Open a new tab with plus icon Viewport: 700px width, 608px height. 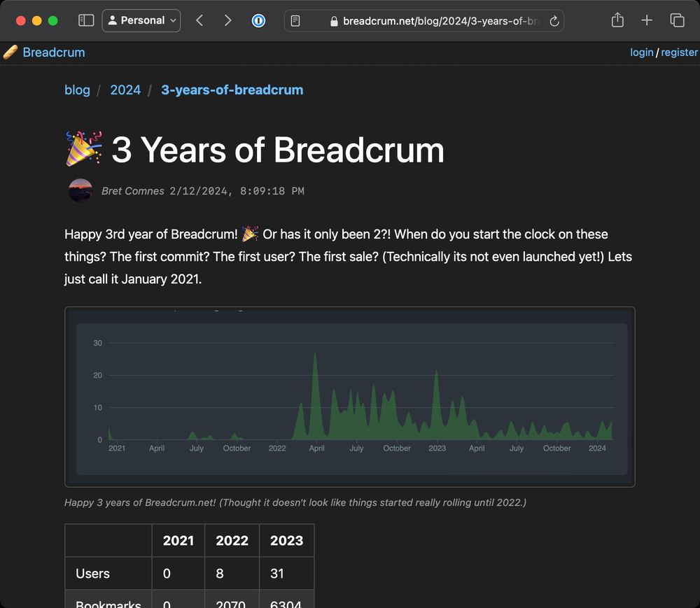coord(647,20)
